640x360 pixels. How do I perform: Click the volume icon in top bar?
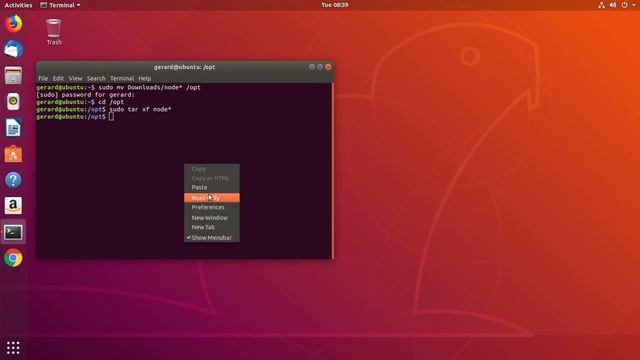click(x=613, y=5)
